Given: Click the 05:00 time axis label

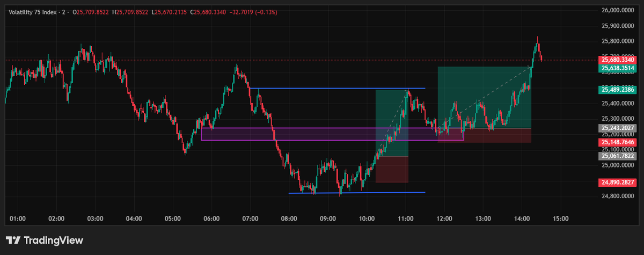Looking at the screenshot, I should (x=172, y=218).
